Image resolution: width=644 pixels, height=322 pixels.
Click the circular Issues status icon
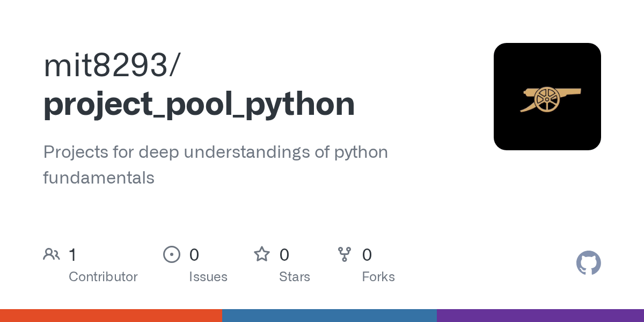172,254
